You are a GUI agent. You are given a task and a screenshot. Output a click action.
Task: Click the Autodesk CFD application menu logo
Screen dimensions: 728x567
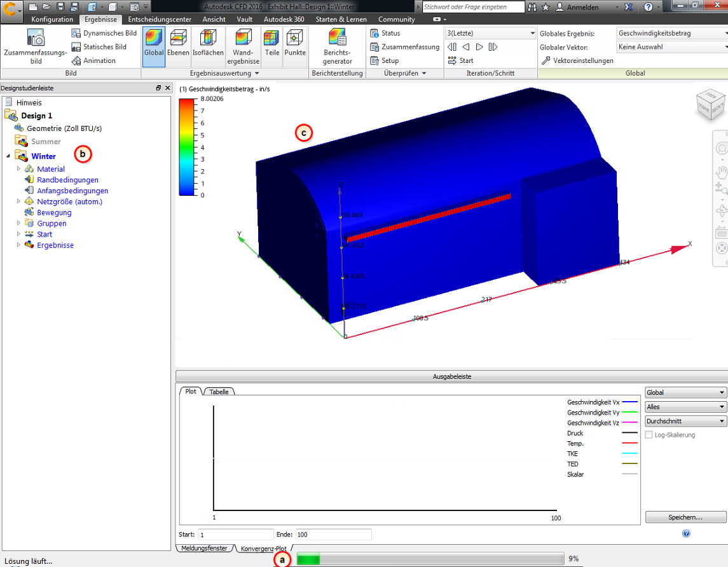tap(11, 10)
